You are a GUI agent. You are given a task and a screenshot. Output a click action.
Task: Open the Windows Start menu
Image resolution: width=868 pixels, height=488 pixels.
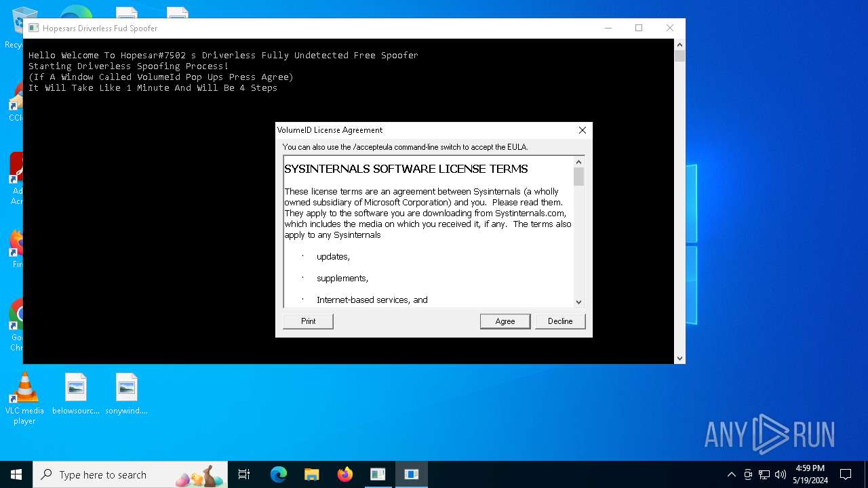click(16, 474)
